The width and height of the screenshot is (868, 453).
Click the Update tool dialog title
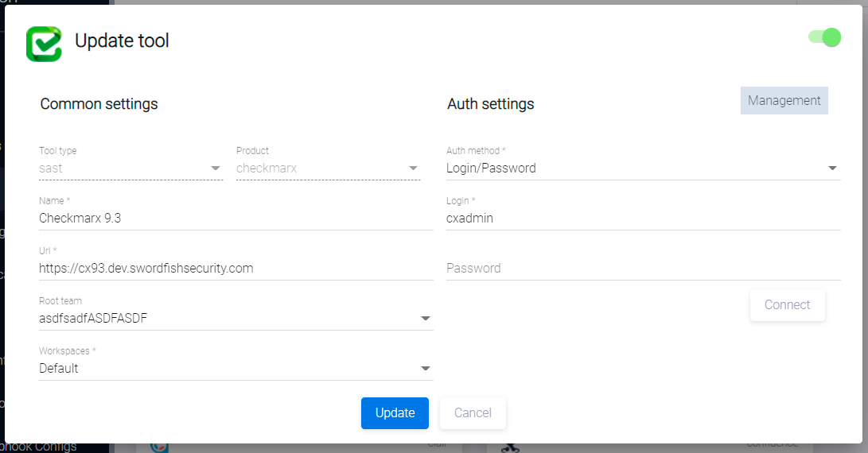pos(122,41)
